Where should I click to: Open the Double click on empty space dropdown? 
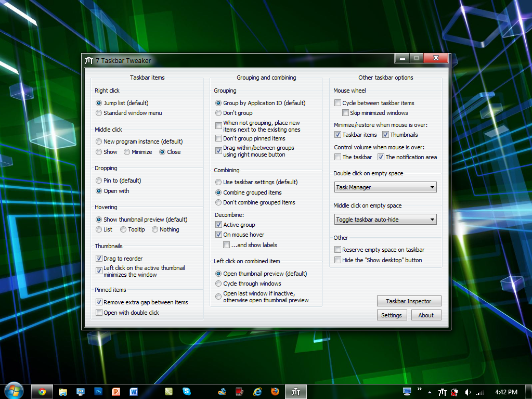385,187
